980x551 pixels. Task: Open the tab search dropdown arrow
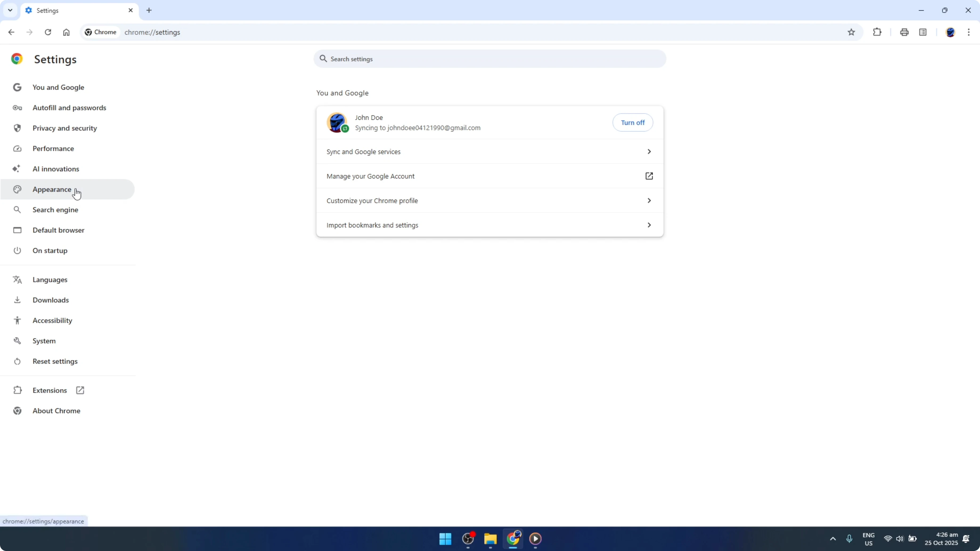point(10,10)
